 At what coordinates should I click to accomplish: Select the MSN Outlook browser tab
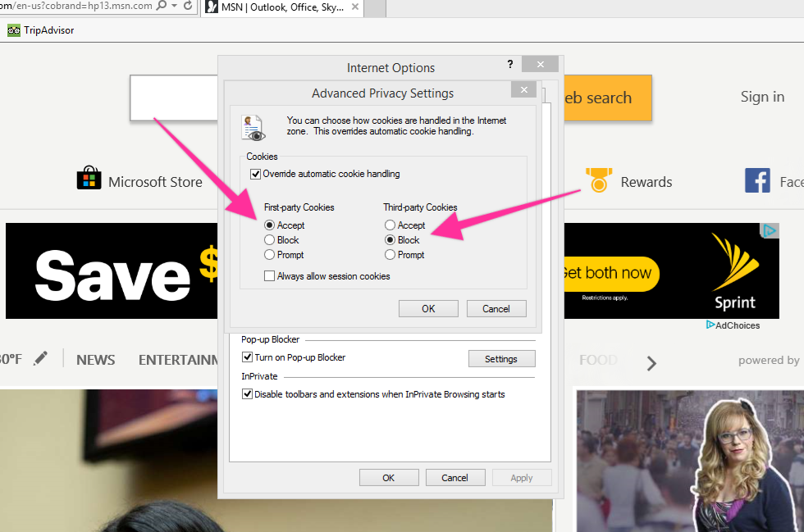(x=281, y=7)
